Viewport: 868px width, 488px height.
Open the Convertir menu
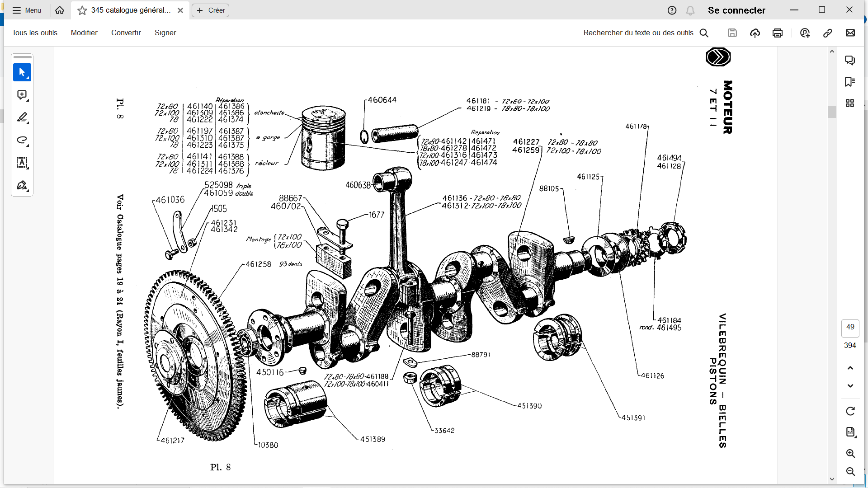126,33
